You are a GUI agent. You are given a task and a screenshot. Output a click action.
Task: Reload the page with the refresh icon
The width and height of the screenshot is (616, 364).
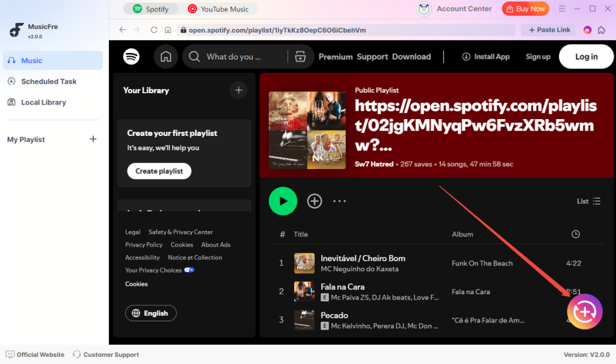pos(153,30)
